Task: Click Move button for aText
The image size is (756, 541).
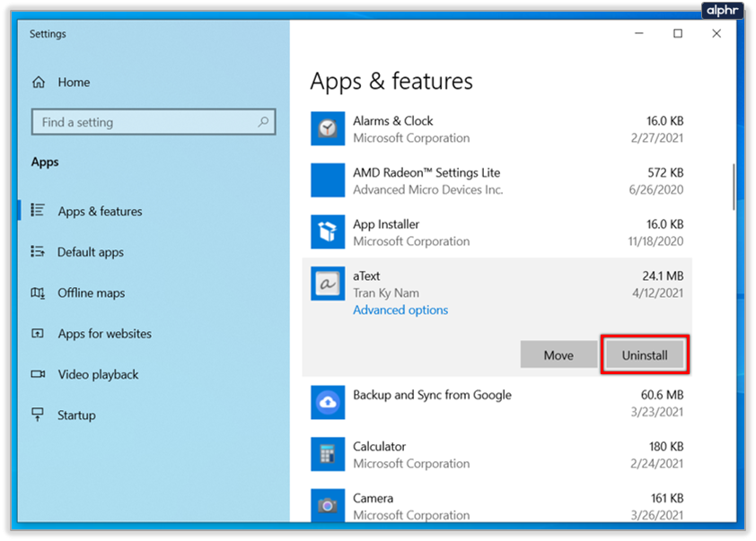Action: [x=558, y=355]
